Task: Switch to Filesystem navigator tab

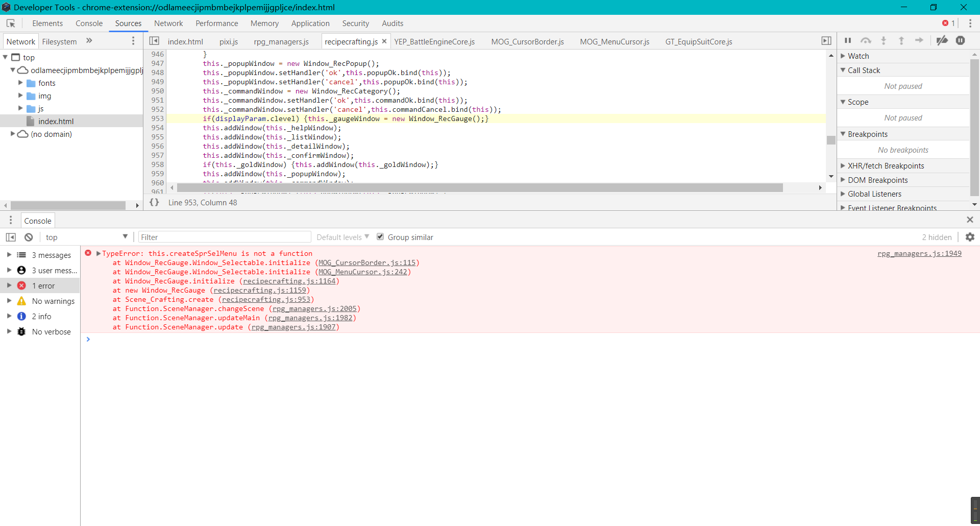Action: pos(59,41)
